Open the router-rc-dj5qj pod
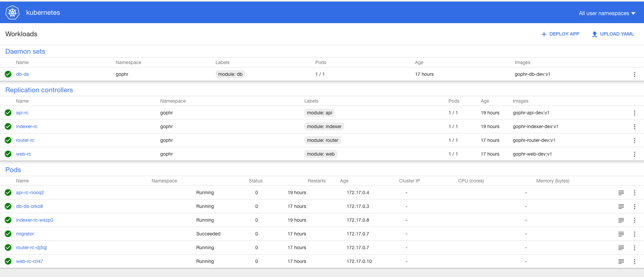644x277 pixels. pos(31,247)
